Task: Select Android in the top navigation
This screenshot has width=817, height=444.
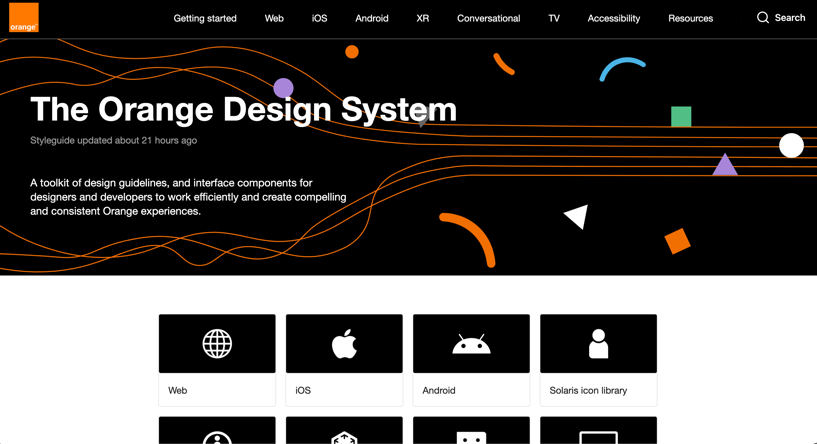Action: [x=372, y=18]
